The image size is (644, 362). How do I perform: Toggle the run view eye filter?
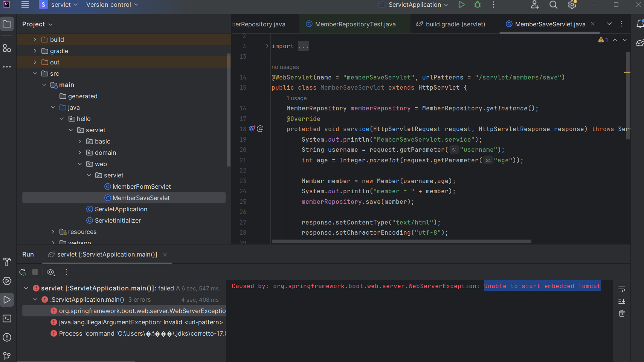pos(51,272)
